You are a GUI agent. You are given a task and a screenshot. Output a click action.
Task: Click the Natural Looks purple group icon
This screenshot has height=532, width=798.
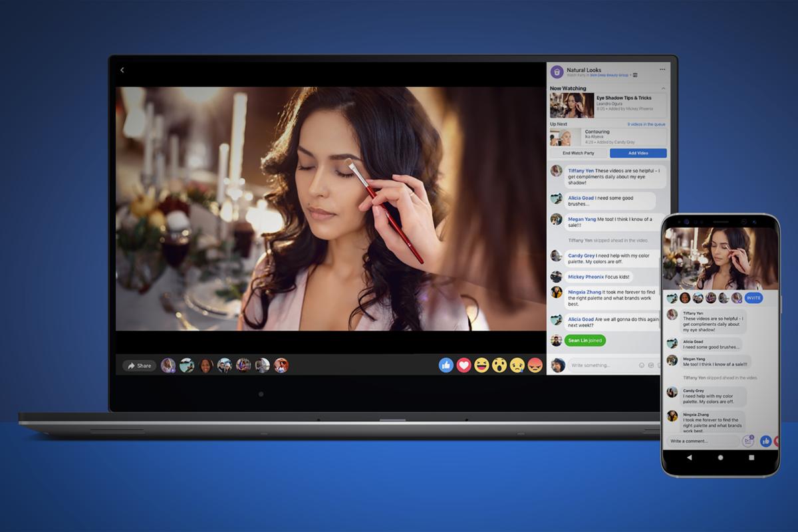[x=557, y=72]
